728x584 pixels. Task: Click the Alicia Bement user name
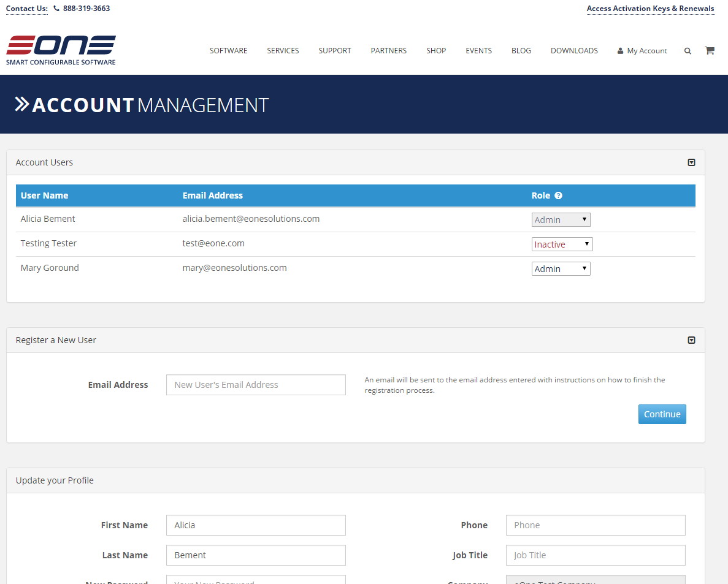(x=48, y=219)
